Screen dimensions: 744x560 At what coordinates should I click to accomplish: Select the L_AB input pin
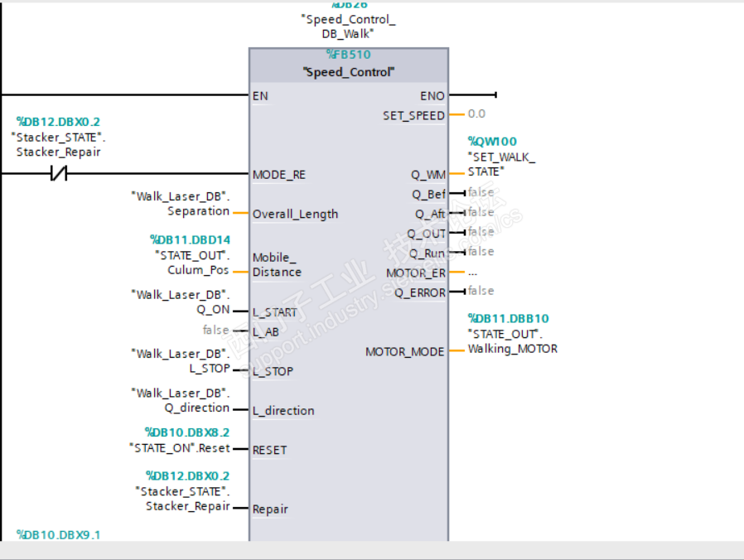[x=266, y=332]
